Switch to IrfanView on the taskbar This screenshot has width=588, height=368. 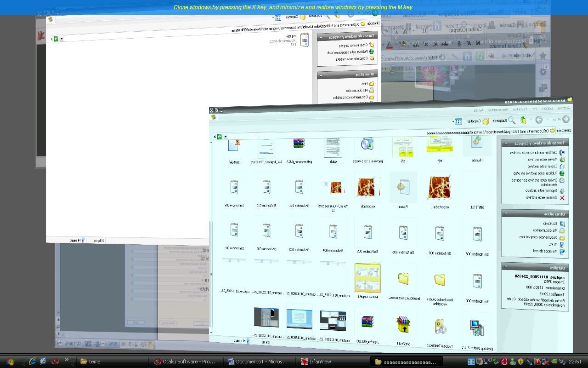pyautogui.click(x=333, y=362)
